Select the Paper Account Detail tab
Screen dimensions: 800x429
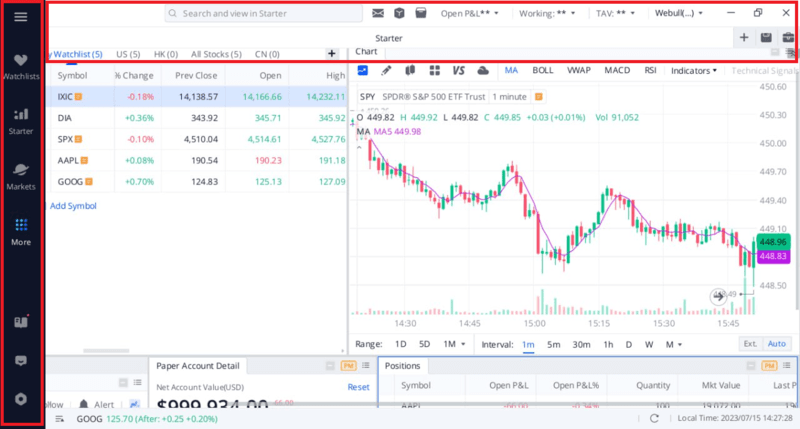point(197,366)
